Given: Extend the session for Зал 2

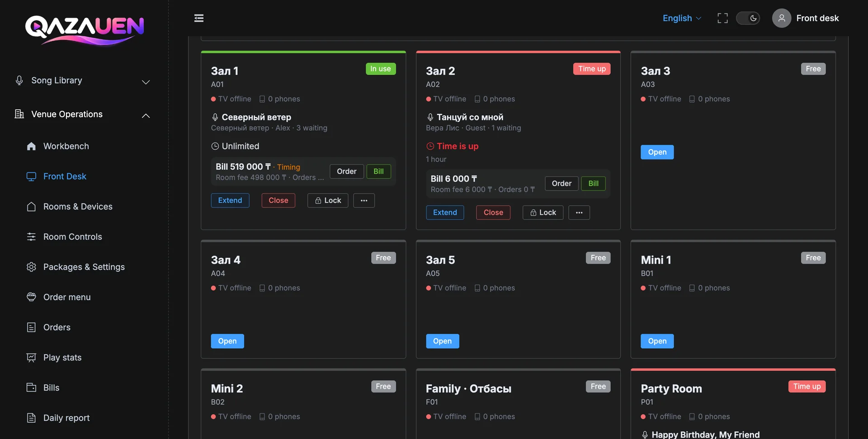Looking at the screenshot, I should pos(445,213).
